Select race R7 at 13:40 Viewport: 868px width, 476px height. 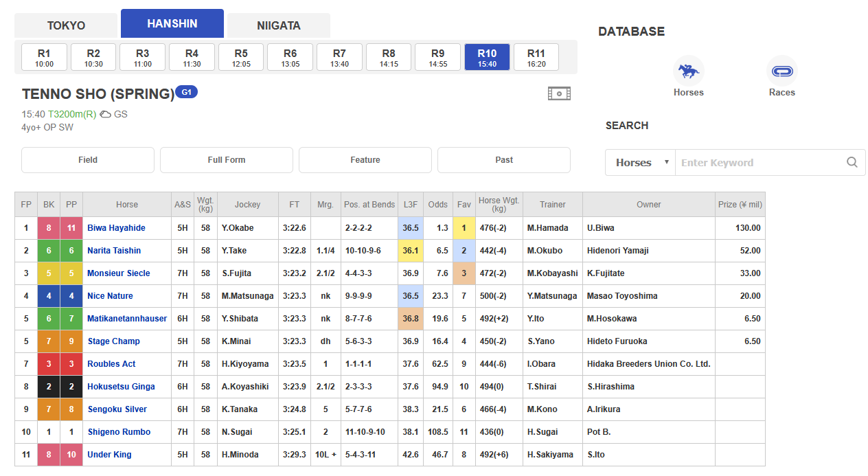pos(339,57)
